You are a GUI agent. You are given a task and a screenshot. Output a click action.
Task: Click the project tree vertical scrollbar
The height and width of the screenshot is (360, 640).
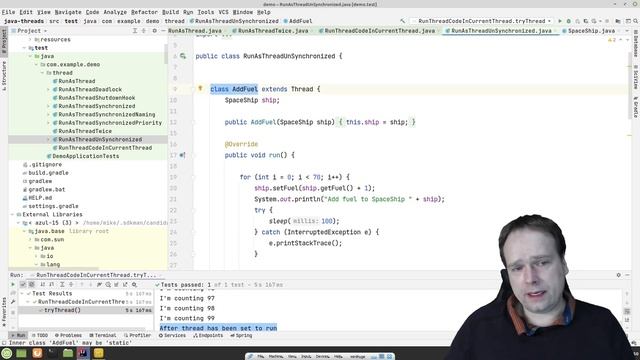pyautogui.click(x=166, y=53)
